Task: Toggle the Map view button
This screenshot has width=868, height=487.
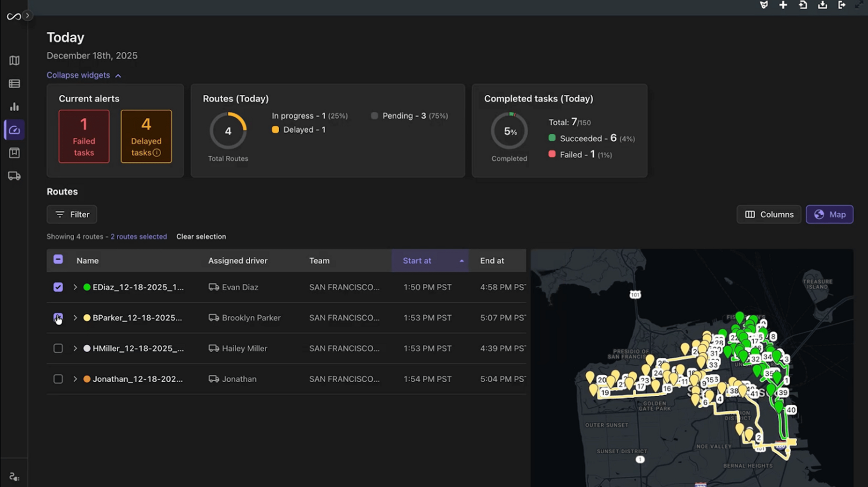Action: click(829, 214)
